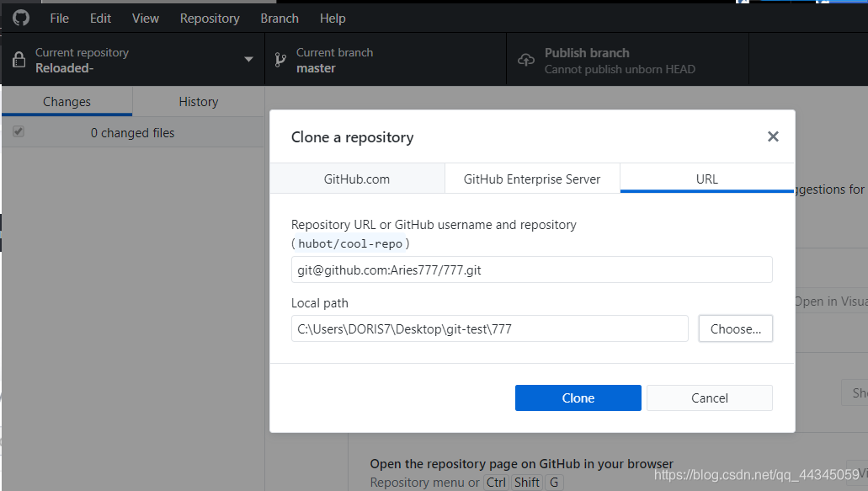Click the cloud upload Publish branch icon
The height and width of the screenshot is (491, 868).
[x=526, y=60]
